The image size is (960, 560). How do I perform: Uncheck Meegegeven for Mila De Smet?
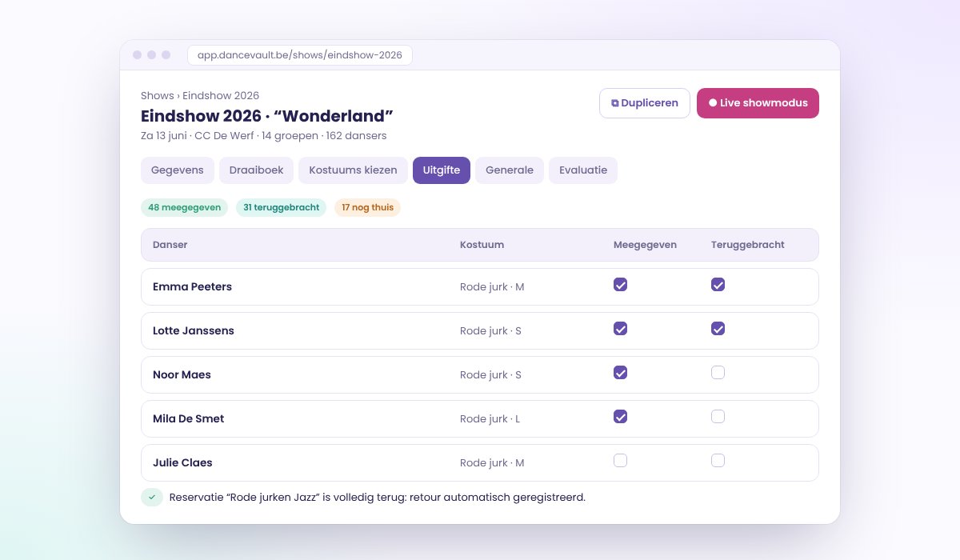(x=620, y=417)
